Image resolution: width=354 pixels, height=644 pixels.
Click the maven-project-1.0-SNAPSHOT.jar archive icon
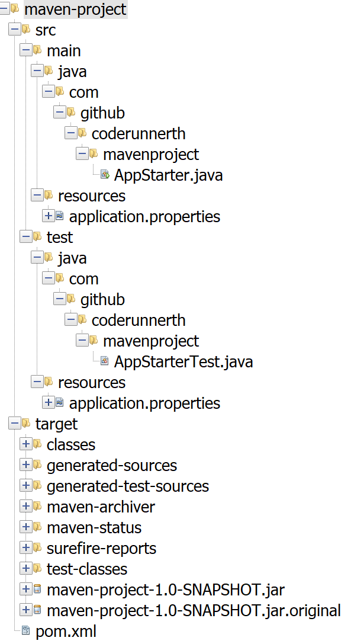point(37,589)
